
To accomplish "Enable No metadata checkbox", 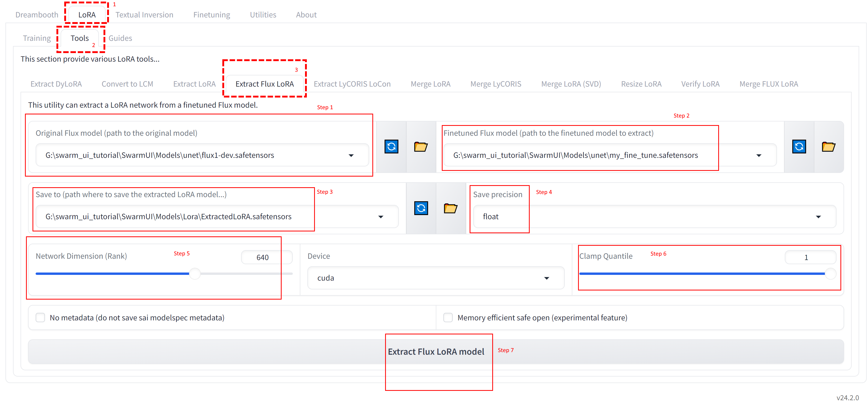I will 40,317.
